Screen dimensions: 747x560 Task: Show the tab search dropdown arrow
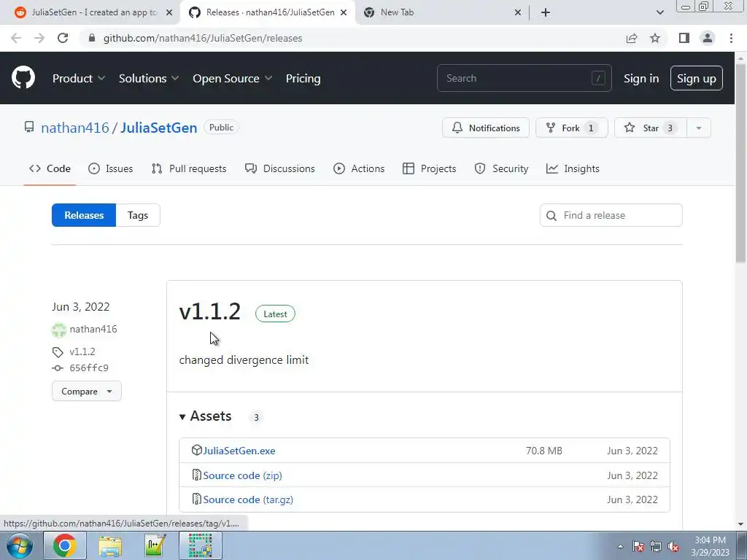pos(659,12)
